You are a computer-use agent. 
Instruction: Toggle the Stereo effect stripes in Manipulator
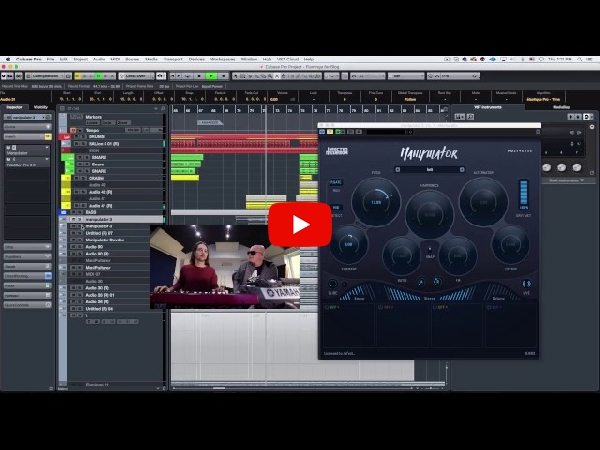429,294
